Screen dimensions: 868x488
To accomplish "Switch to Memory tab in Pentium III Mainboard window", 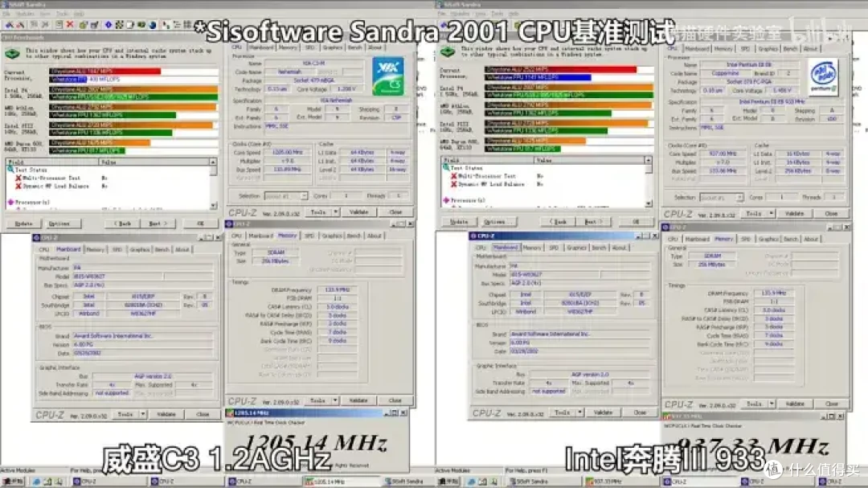I will pyautogui.click(x=532, y=248).
